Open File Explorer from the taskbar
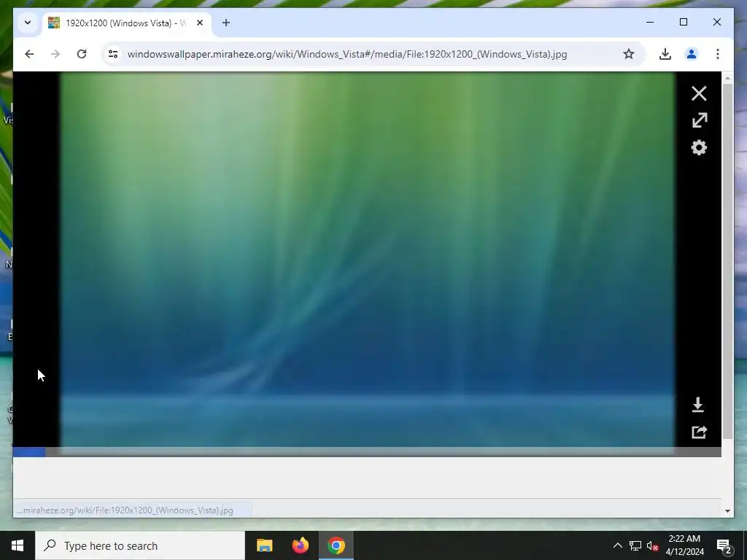The width and height of the screenshot is (747, 560). tap(264, 545)
